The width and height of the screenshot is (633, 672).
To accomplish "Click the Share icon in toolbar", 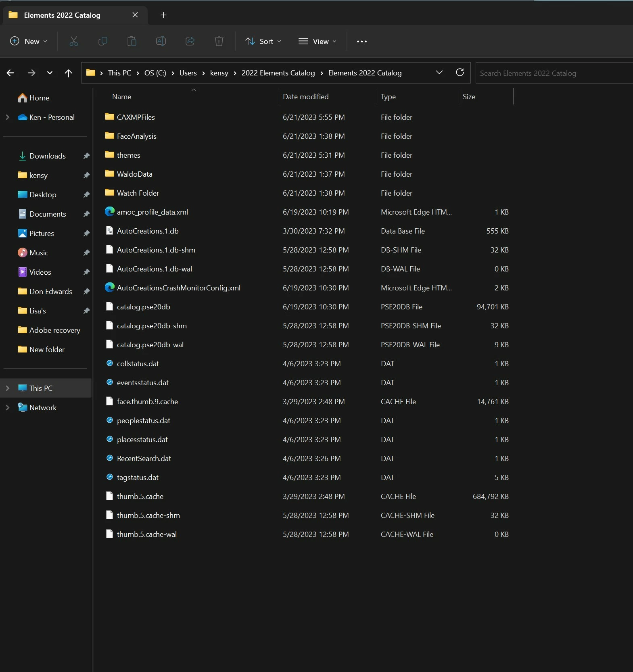I will pyautogui.click(x=190, y=41).
